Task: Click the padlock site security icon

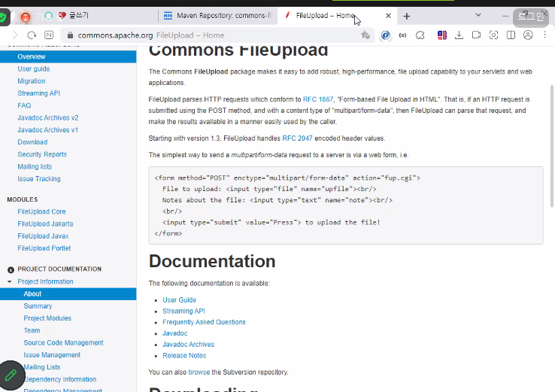Action: (70, 35)
